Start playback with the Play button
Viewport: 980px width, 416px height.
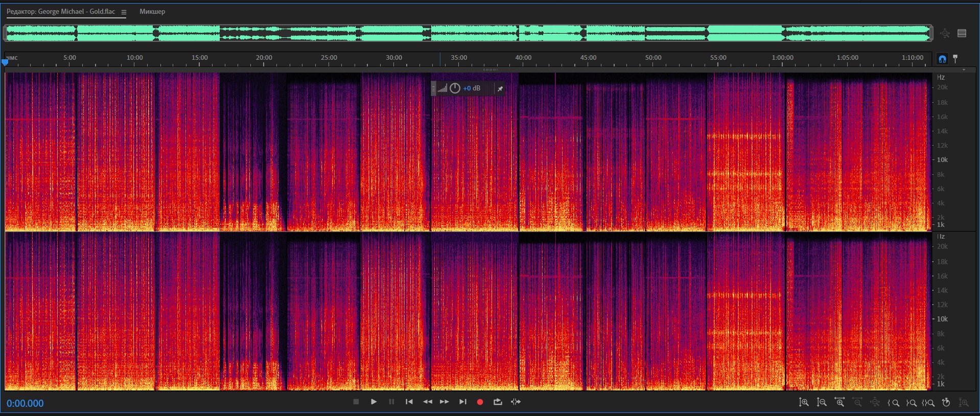click(374, 402)
